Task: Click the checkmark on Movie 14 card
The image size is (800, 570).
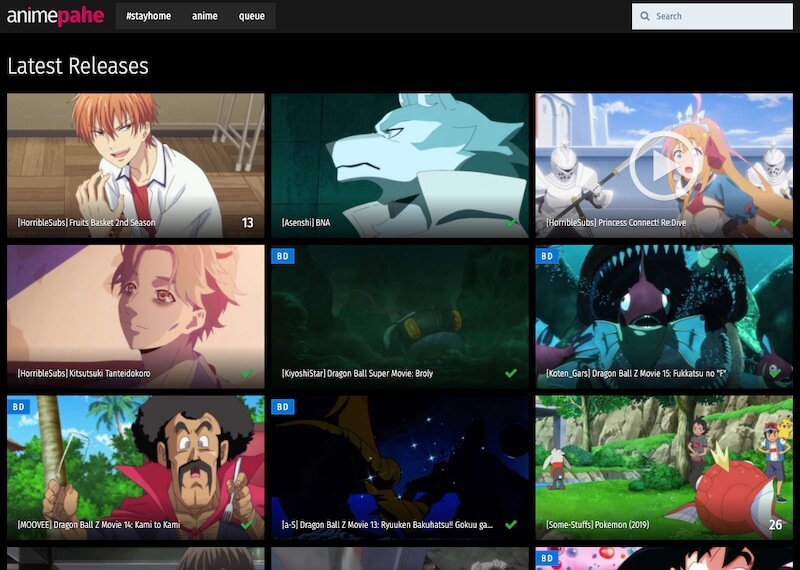Action: coord(246,524)
